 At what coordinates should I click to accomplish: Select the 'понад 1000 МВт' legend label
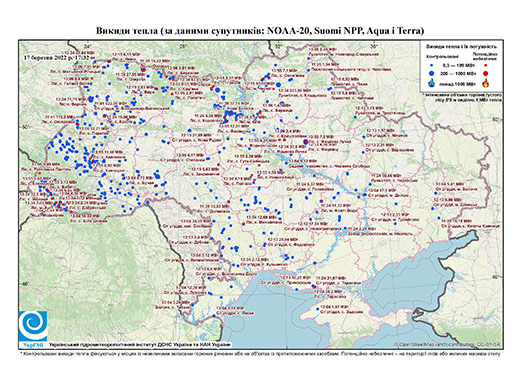[458, 83]
